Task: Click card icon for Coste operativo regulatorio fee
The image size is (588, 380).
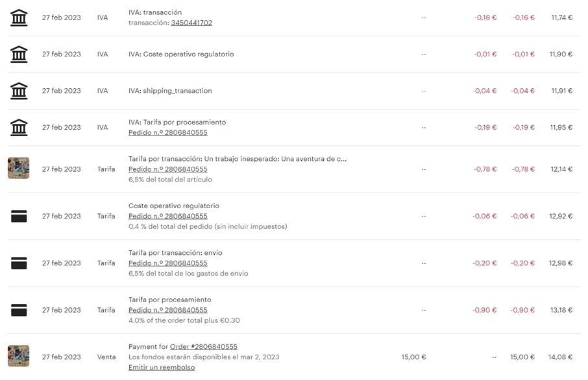Action: tap(19, 217)
